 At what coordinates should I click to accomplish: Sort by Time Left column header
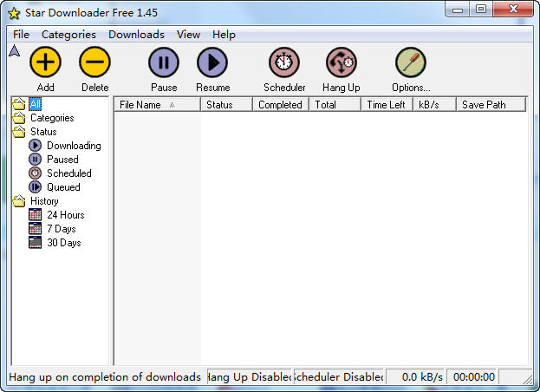[387, 105]
